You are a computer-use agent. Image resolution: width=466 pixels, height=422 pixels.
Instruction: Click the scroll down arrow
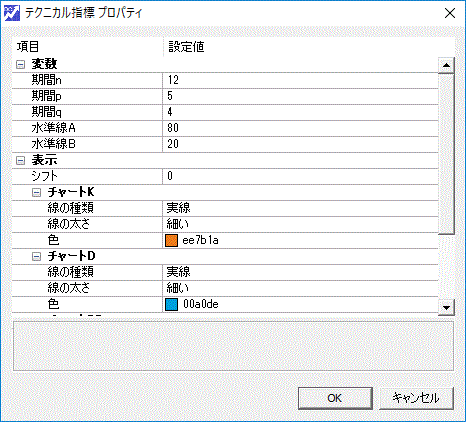tap(446, 307)
